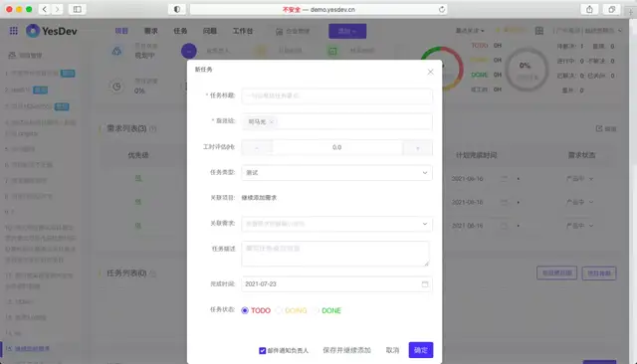Image resolution: width=637 pixels, height=364 pixels.
Task: Click the Safari tab overview icon
Action: click(x=611, y=9)
